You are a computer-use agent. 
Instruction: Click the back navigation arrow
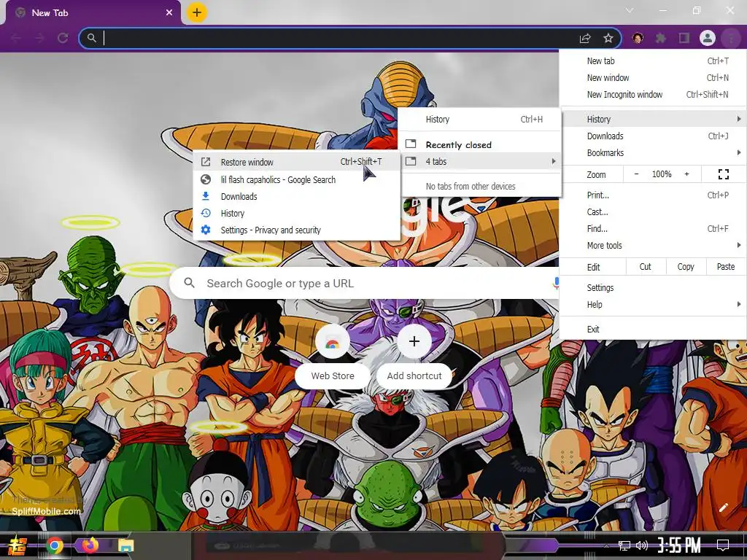point(16,38)
